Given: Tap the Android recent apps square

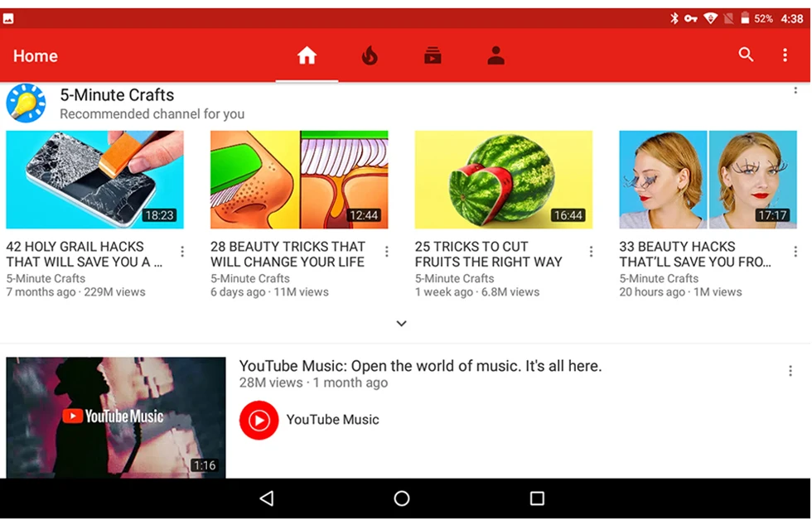Looking at the screenshot, I should [537, 498].
